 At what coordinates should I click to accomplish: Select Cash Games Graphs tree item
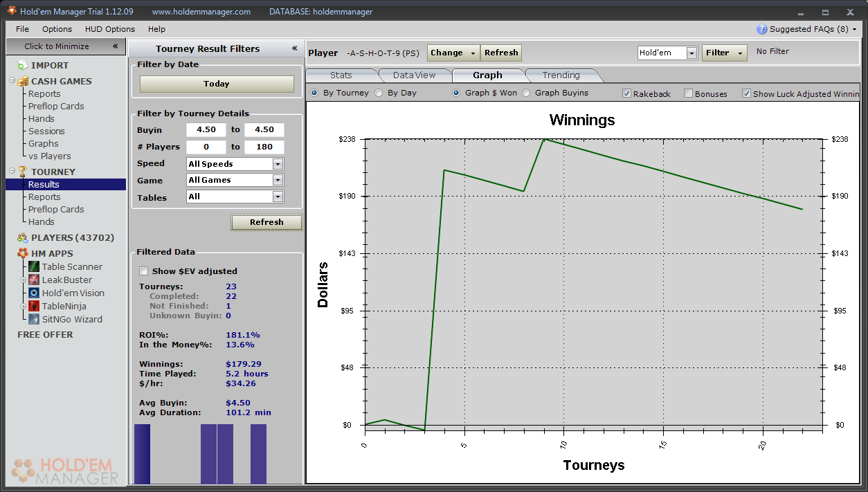click(43, 143)
